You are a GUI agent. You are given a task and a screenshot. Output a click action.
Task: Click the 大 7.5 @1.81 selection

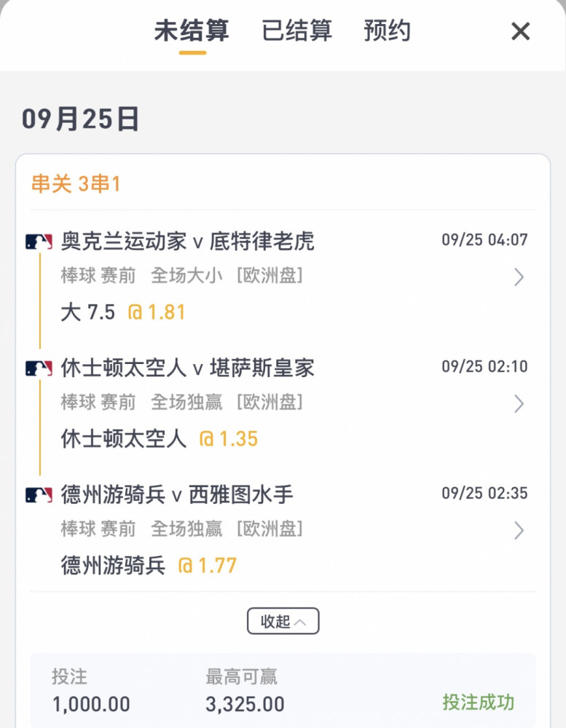pyautogui.click(x=123, y=312)
